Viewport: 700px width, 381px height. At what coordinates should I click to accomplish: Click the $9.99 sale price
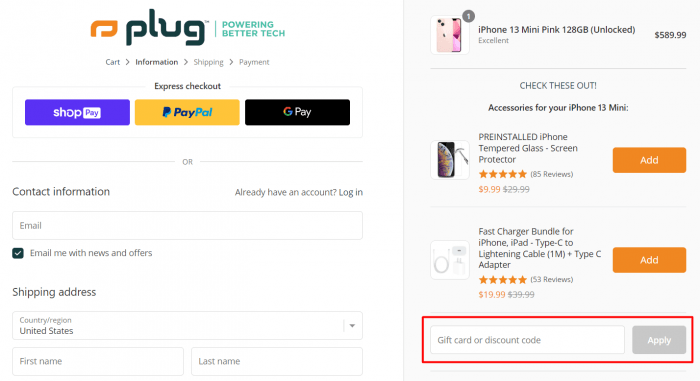[489, 189]
